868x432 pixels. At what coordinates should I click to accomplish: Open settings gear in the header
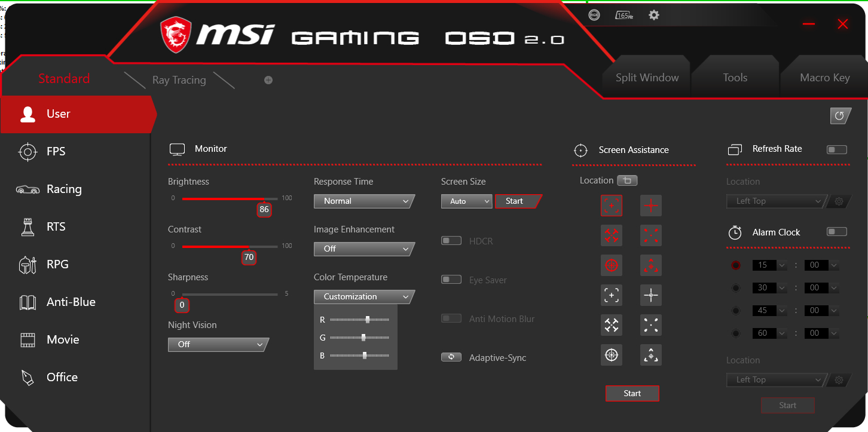[654, 15]
